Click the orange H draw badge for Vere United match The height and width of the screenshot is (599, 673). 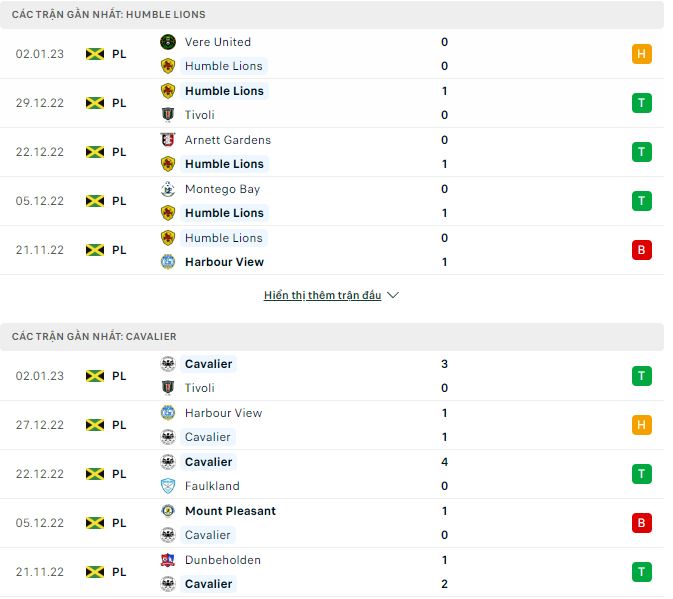(x=642, y=54)
